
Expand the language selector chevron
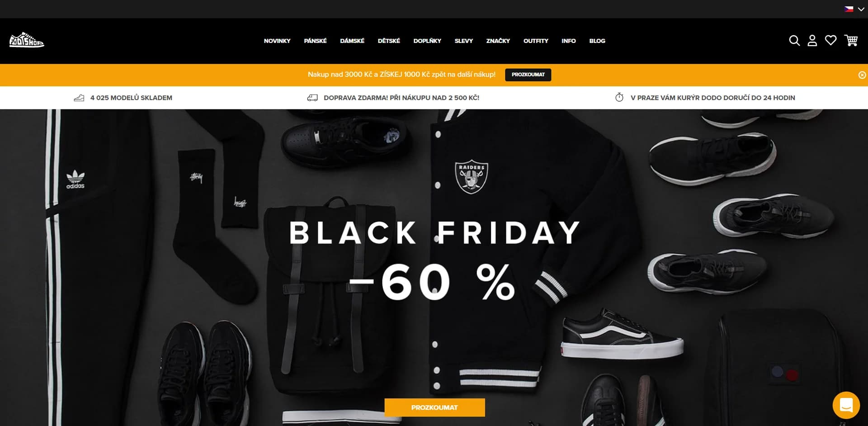click(861, 9)
